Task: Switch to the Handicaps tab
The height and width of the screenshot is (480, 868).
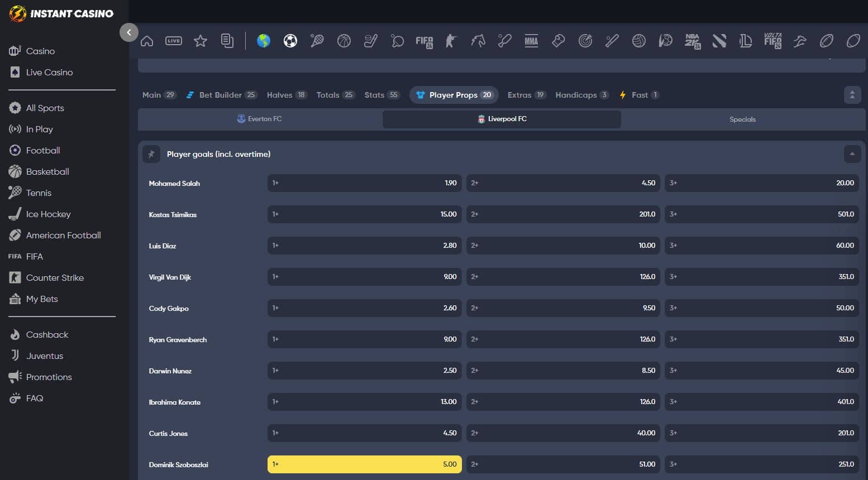Action: coord(582,95)
